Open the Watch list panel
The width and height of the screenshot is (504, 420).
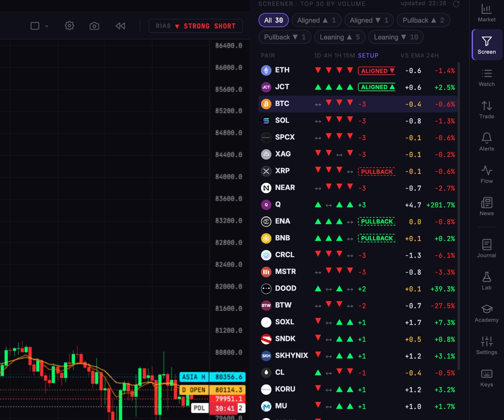pyautogui.click(x=486, y=78)
